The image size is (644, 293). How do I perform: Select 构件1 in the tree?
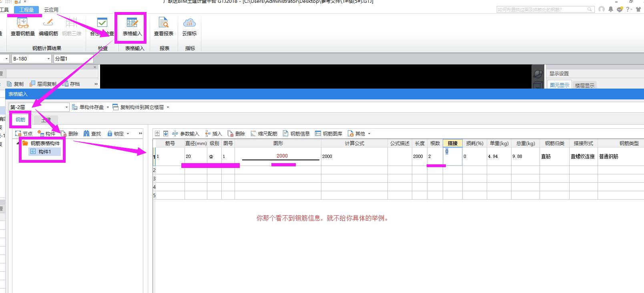coord(44,152)
